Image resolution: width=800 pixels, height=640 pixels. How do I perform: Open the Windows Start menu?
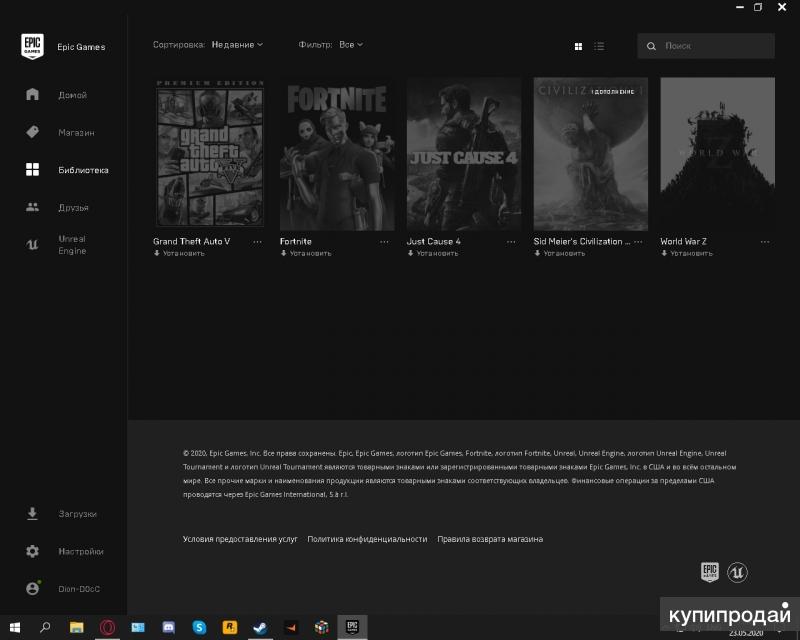tap(15, 627)
